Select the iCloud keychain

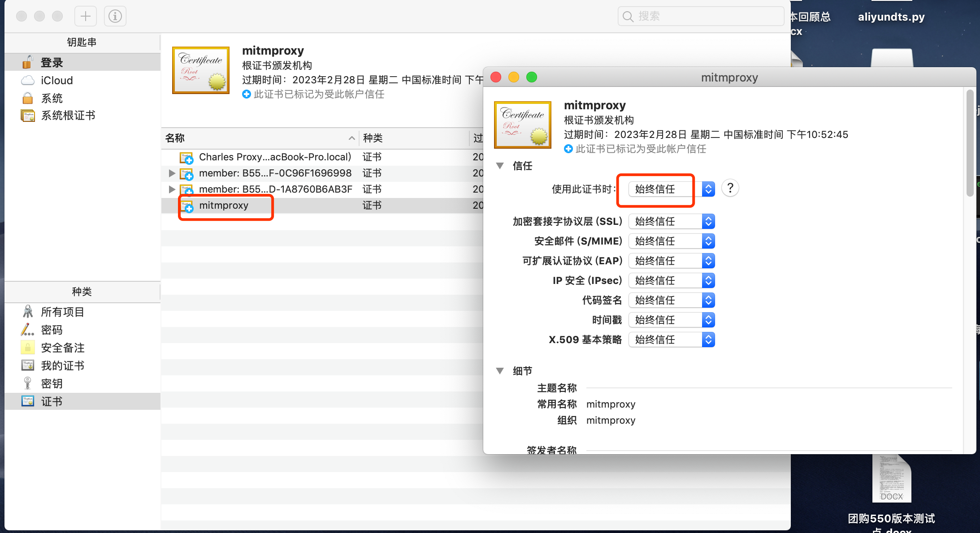point(82,80)
